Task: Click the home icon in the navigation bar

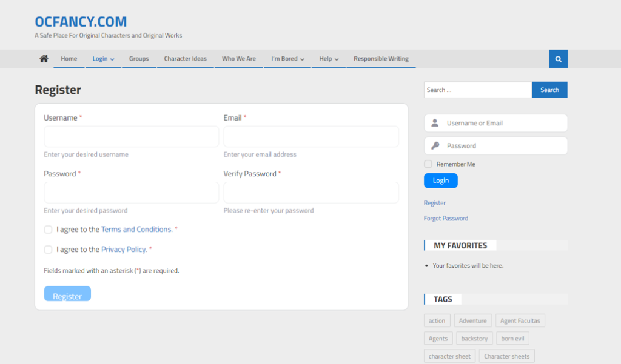Action: [x=43, y=59]
